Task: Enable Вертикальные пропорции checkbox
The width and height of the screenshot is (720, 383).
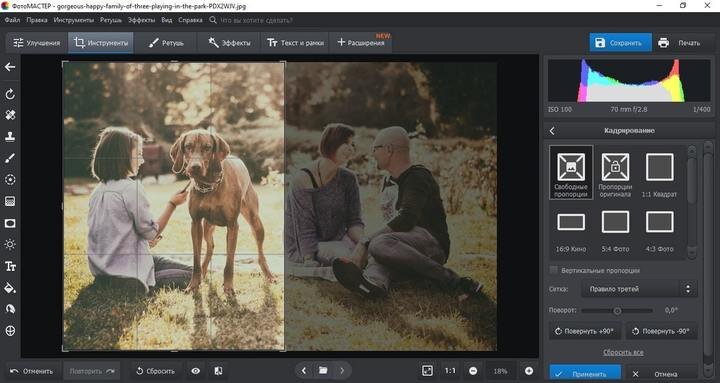Action: 553,270
